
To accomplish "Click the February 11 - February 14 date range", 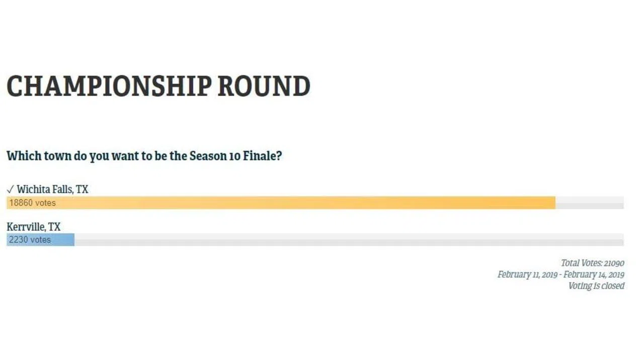I will [561, 275].
